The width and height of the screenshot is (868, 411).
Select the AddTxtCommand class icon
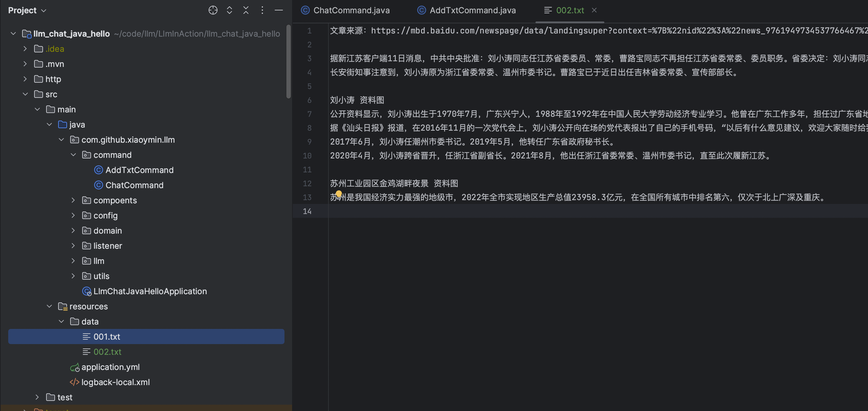(98, 170)
